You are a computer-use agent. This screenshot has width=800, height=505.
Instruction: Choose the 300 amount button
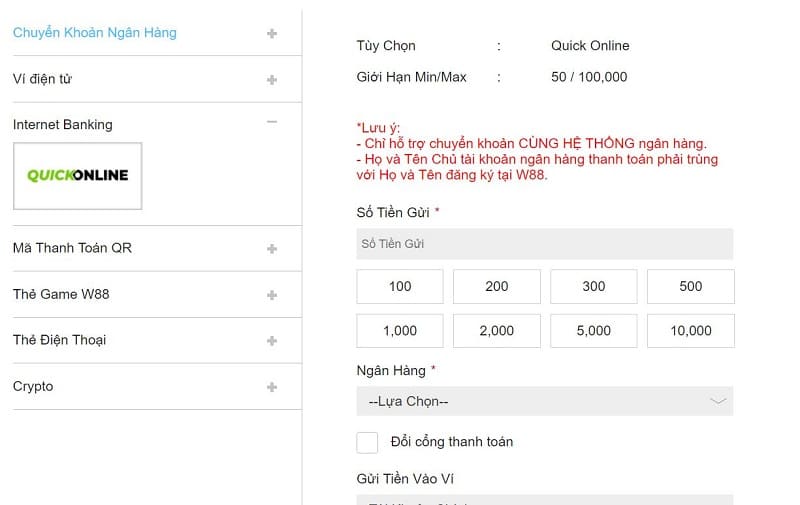[x=593, y=286]
